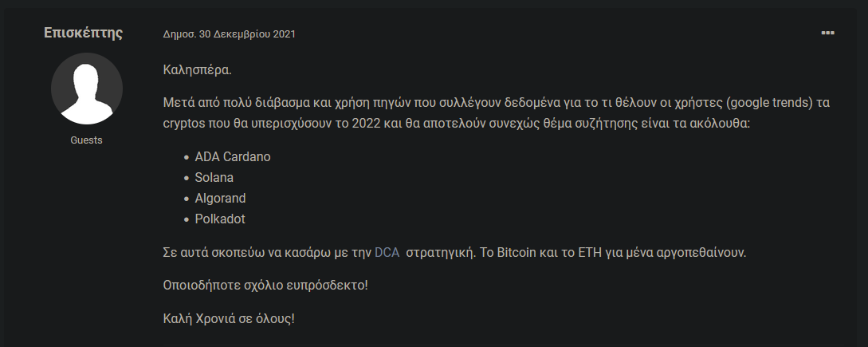The image size is (868, 347).
Task: Click the Καλή Χρονιά σε όλους line
Action: coord(230,319)
